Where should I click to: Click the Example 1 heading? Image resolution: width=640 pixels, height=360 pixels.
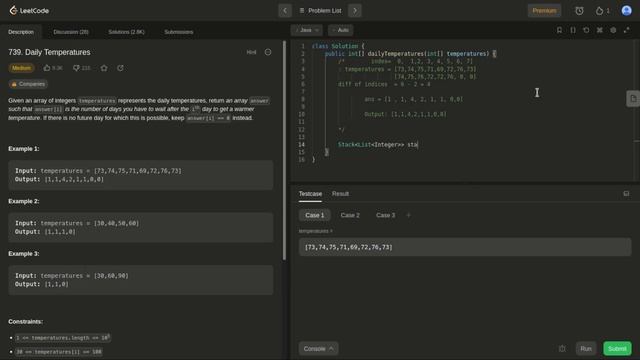(24, 149)
